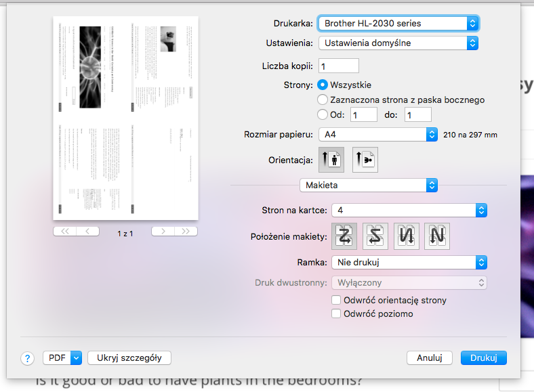Go to next preview page arrow
The width and height of the screenshot is (534, 392).
coord(163,232)
